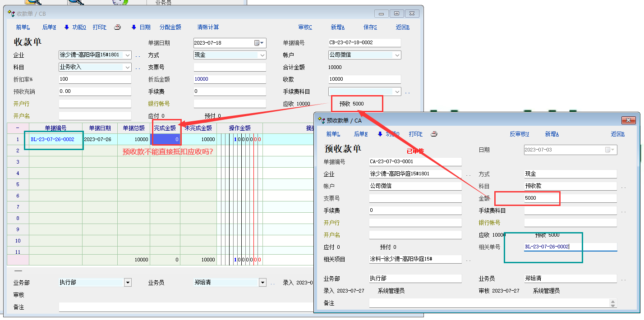This screenshot has height=320, width=644.
Task: Click the 预收款单 window title icon
Action: coord(322,120)
